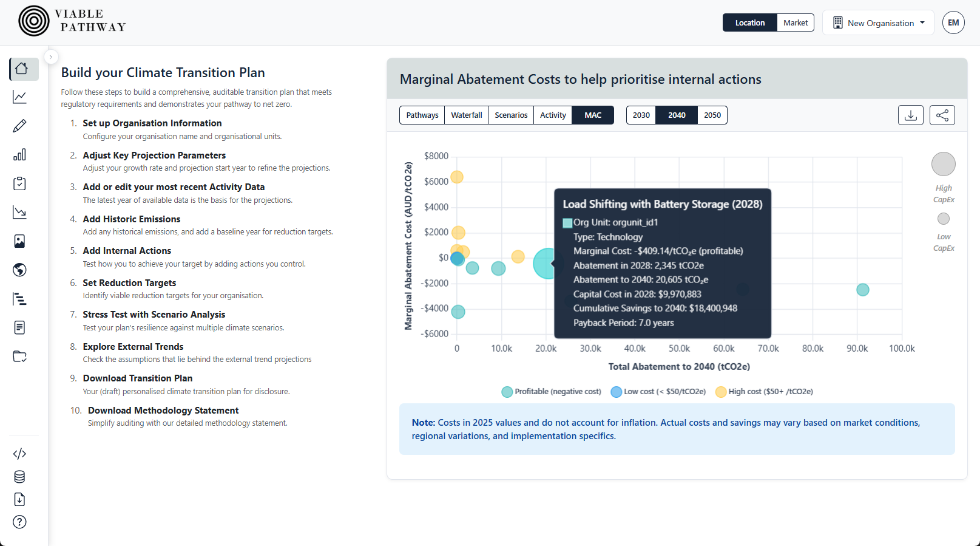Open the EM account avatar menu
980x546 pixels.
click(953, 22)
